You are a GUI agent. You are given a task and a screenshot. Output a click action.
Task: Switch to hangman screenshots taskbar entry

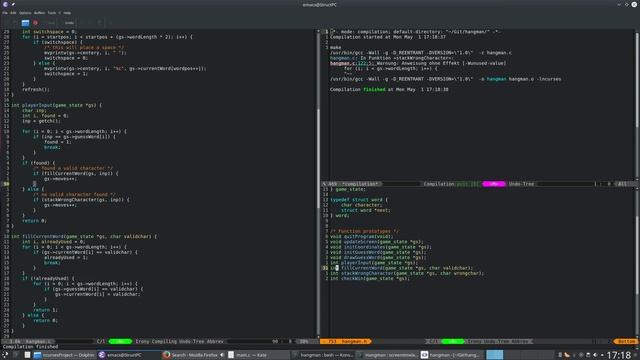point(388,355)
